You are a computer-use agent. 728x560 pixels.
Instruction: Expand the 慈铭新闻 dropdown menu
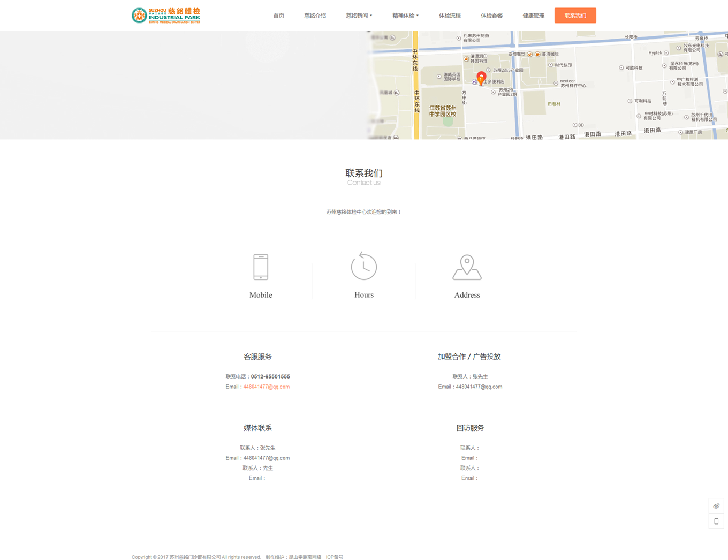(359, 16)
